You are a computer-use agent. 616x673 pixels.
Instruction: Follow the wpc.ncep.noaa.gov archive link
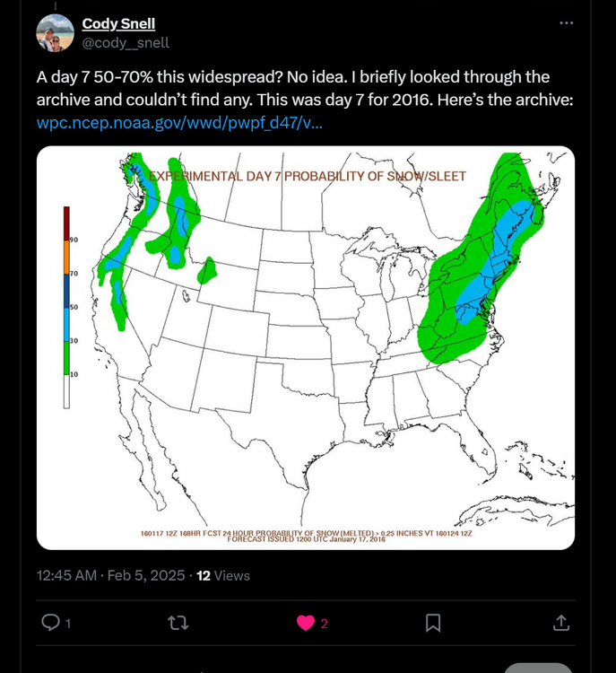(x=179, y=123)
